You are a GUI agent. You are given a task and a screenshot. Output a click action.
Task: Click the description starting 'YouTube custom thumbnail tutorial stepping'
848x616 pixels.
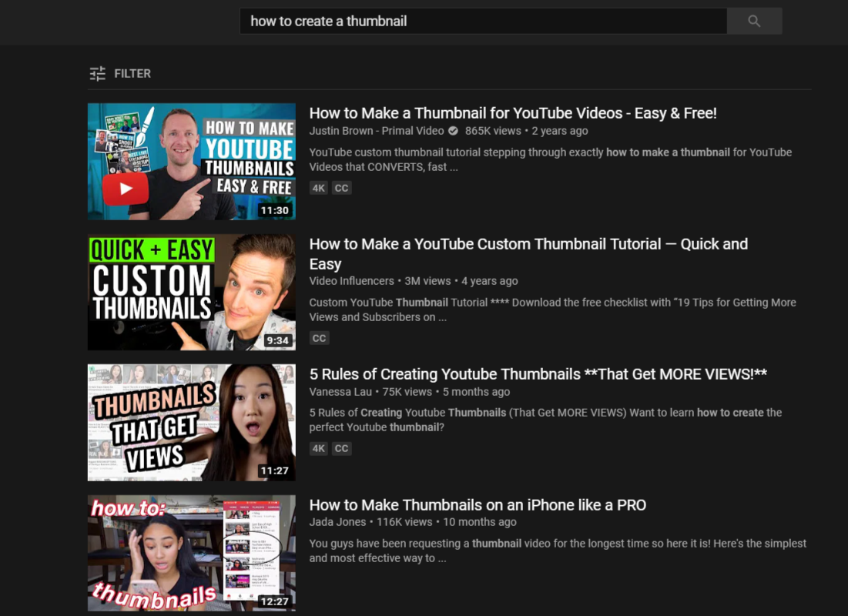click(551, 159)
